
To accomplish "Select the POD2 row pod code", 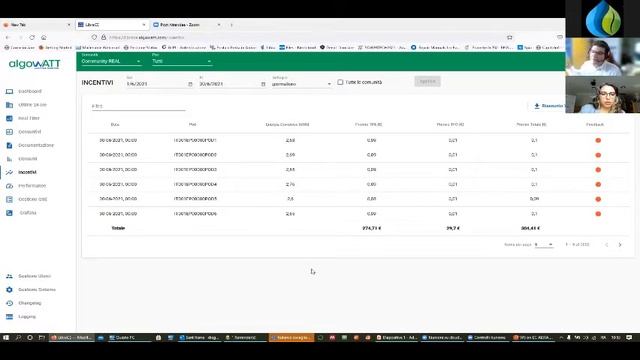I will tap(195, 155).
